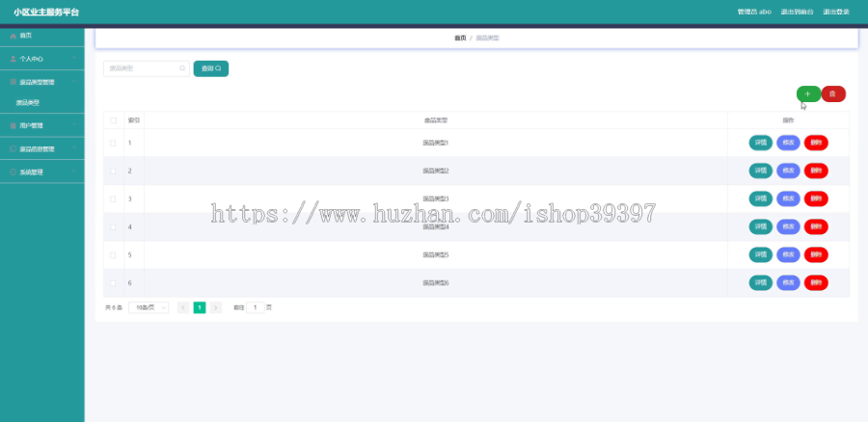Go to the previous page arrow in pagination
868x422 pixels.
[183, 307]
